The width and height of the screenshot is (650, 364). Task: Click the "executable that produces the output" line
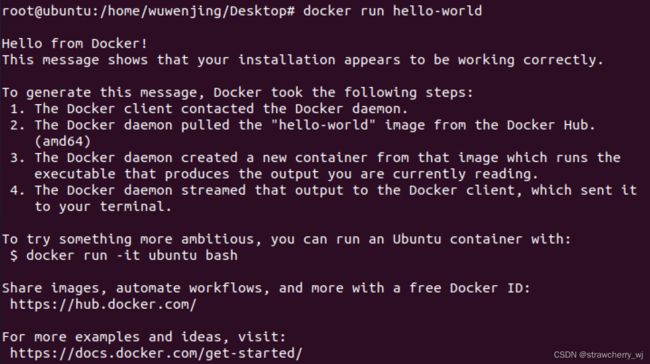[x=286, y=174]
